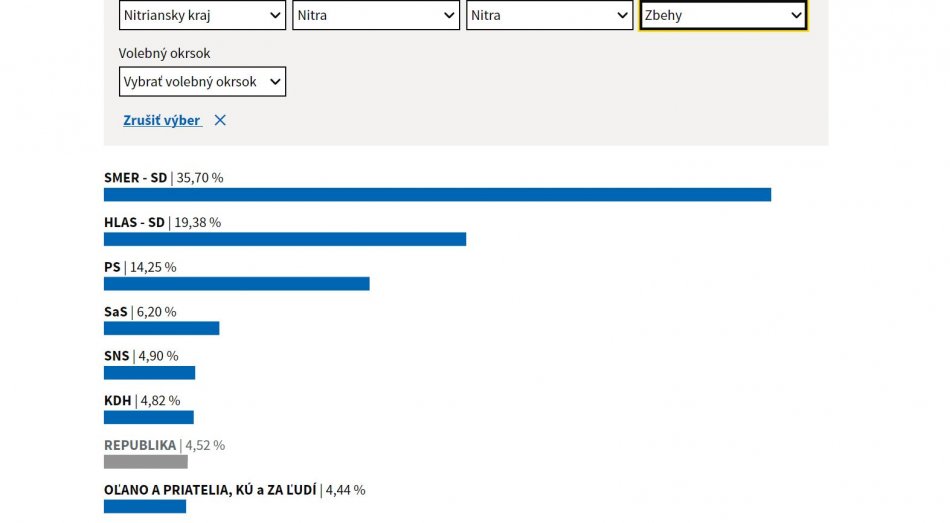Click the Volebný okrsok field label
Screen dimensions: 950x523
click(x=164, y=53)
